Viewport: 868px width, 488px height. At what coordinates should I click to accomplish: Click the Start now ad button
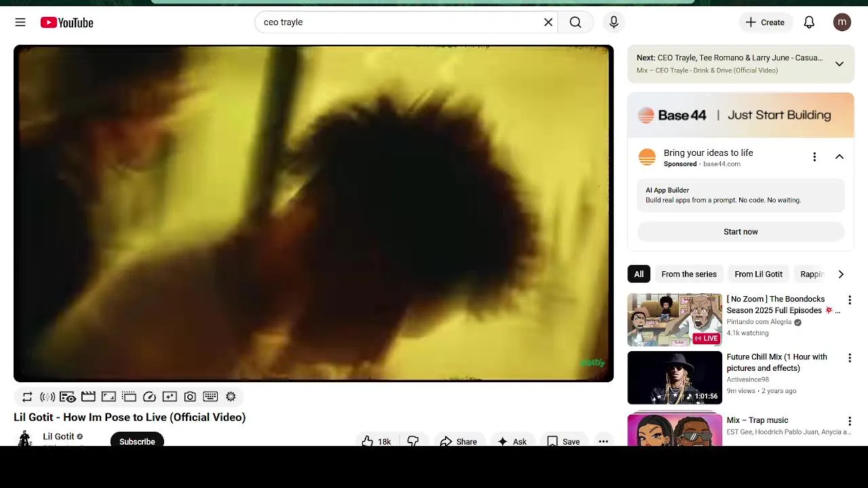(741, 232)
